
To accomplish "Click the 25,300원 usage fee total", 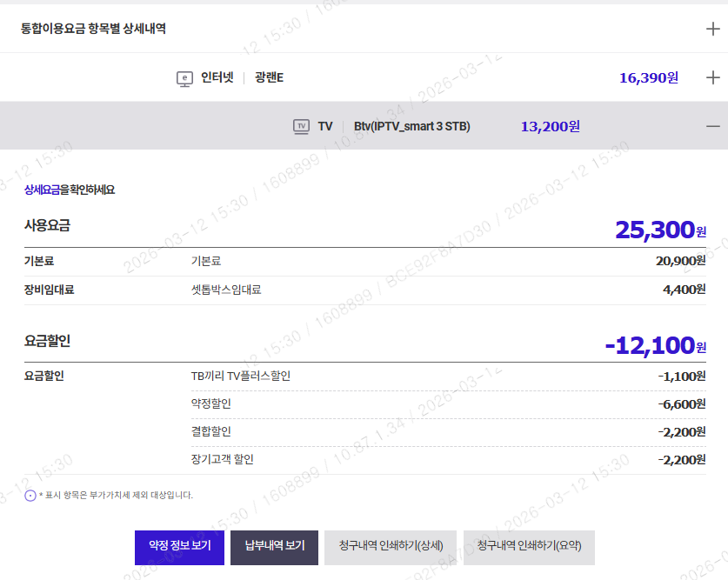I will click(x=659, y=230).
